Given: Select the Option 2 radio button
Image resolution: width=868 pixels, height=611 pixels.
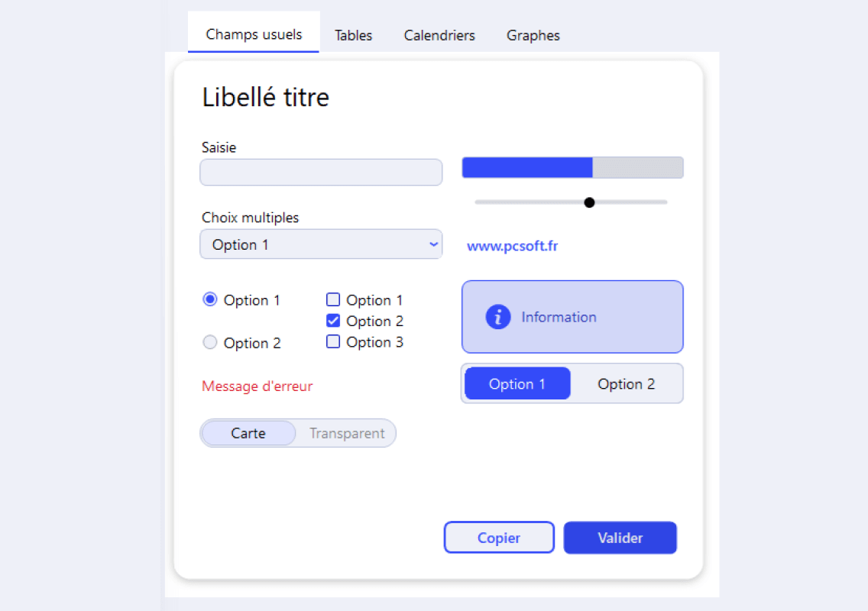Looking at the screenshot, I should [x=210, y=343].
